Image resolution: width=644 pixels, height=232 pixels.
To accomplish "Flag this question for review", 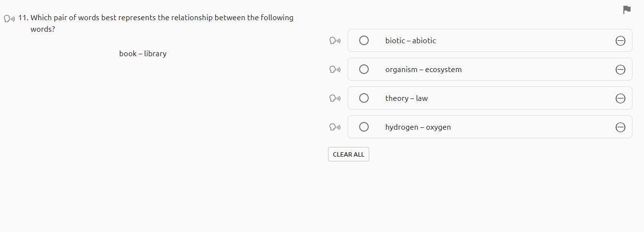I will (x=626, y=10).
